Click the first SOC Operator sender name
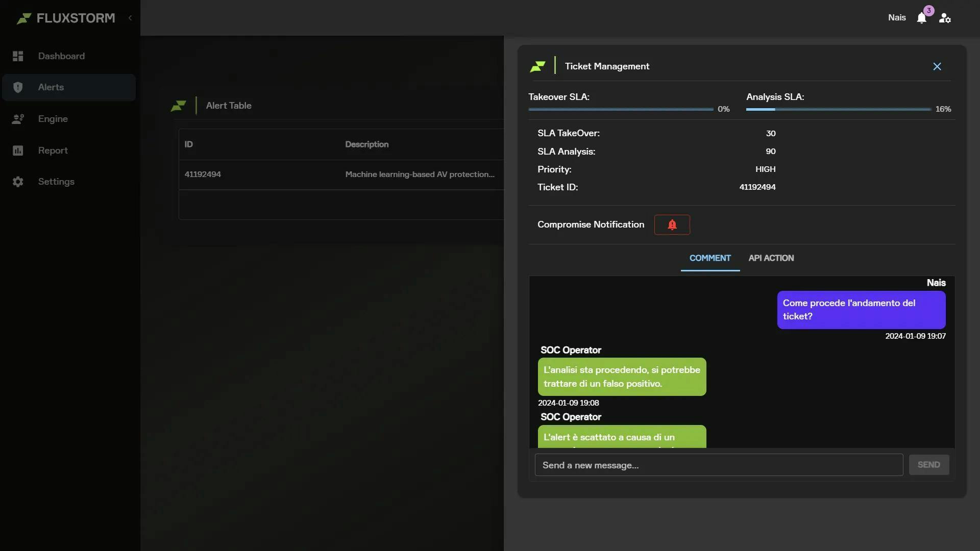980x551 pixels. click(x=571, y=350)
